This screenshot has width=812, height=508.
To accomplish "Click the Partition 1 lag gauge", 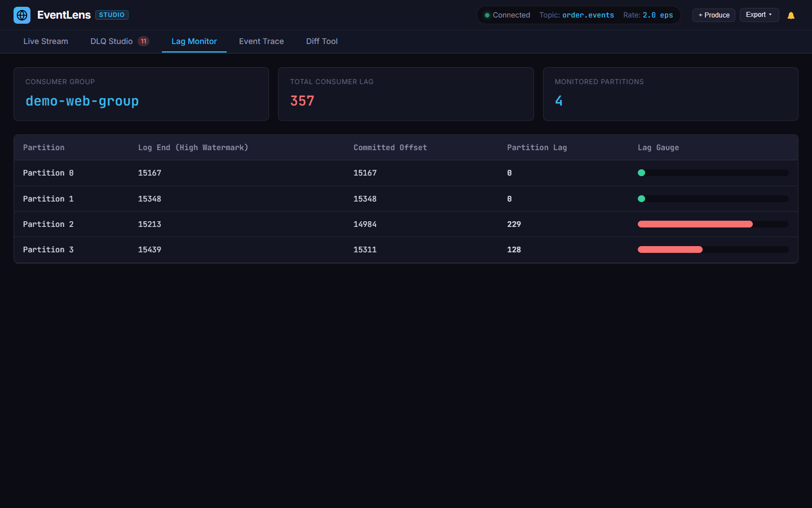I will pos(713,199).
